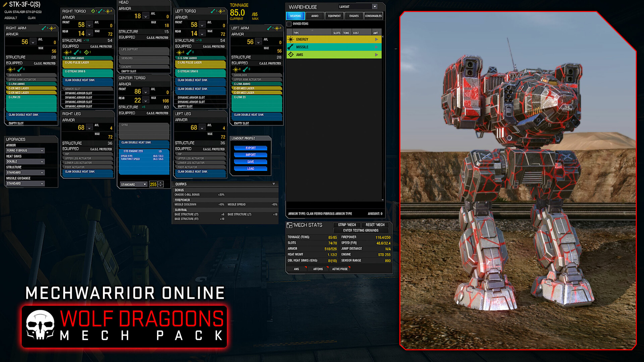Open the ENGINES warehouse tab

(354, 16)
